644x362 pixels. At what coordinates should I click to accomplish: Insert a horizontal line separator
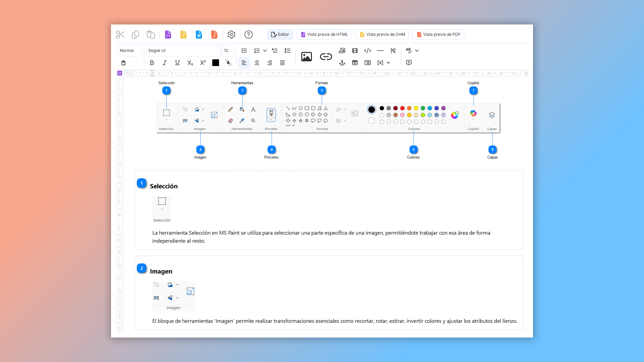pos(380,51)
